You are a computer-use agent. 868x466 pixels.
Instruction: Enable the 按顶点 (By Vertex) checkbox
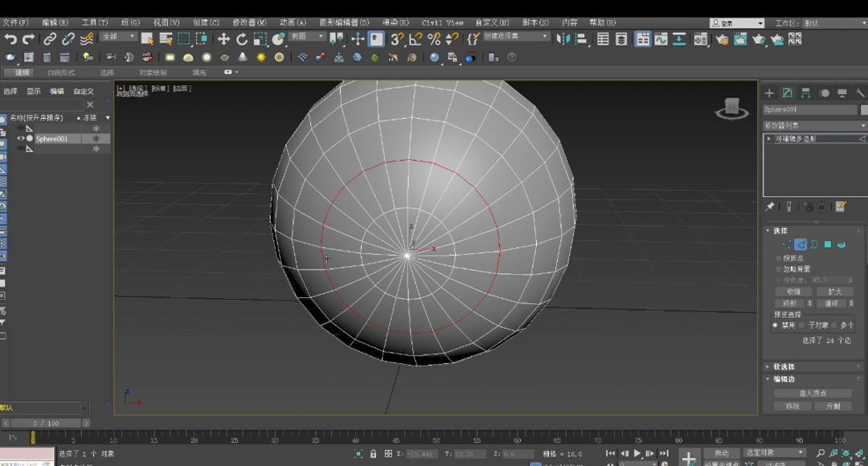(779, 258)
